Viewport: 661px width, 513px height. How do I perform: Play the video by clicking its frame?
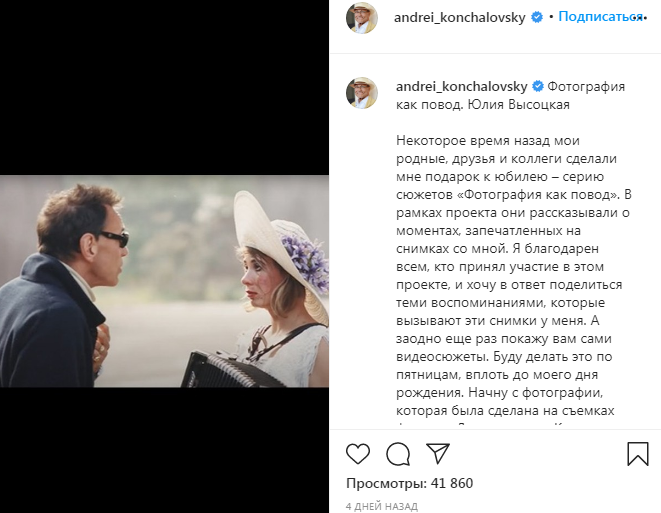[x=164, y=281]
